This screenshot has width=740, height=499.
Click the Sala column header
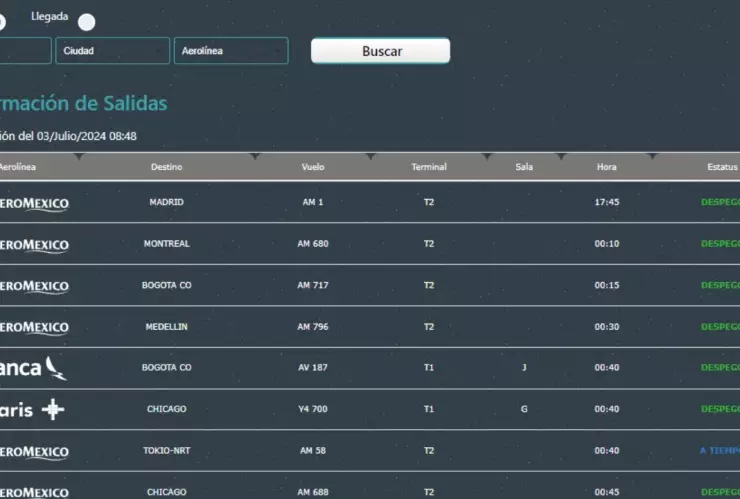point(524,167)
